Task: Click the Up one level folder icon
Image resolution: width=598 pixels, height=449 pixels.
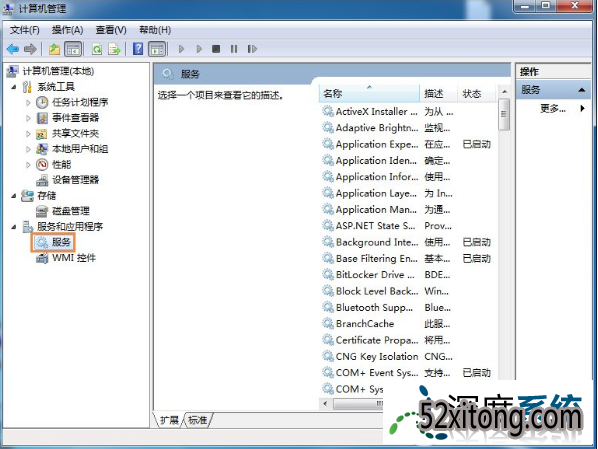Action: click(x=55, y=49)
